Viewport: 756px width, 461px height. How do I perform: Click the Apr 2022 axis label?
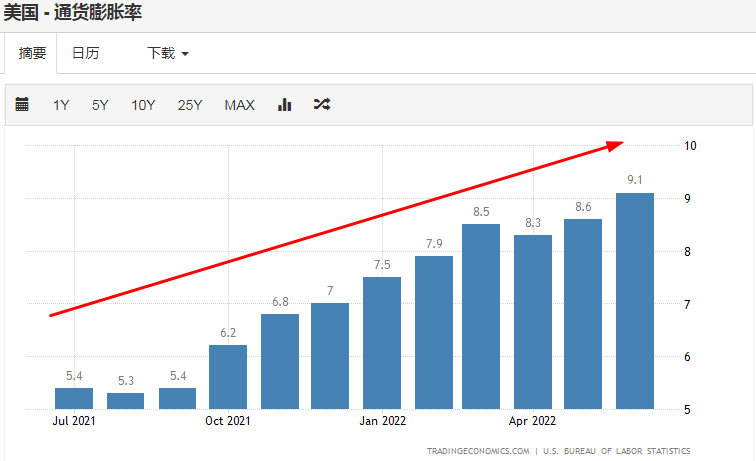coord(532,421)
